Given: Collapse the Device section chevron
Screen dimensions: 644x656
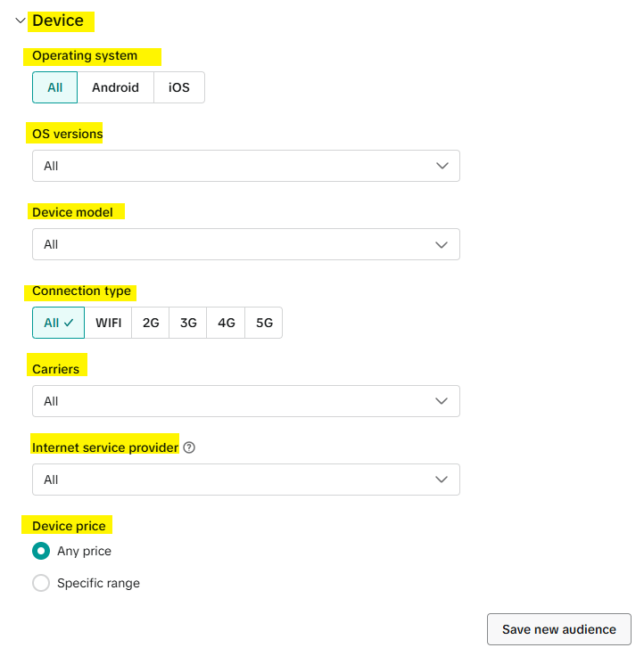Looking at the screenshot, I should [x=21, y=20].
